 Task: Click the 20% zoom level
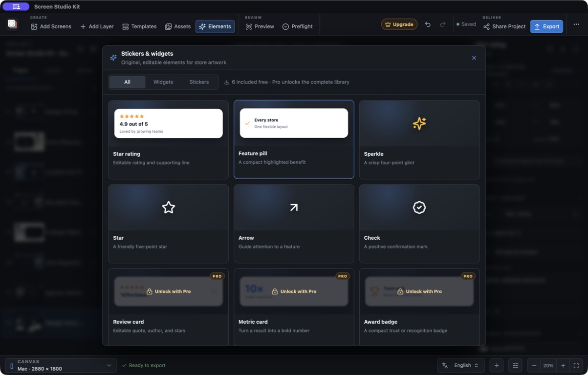pyautogui.click(x=548, y=365)
